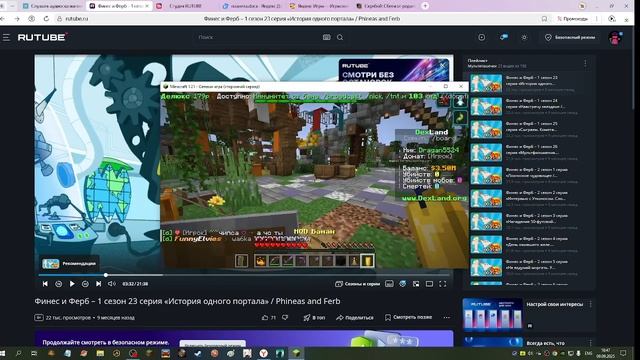640x360 pixels.
Task: Open the RUTUBE hamburger menu
Action: point(6,37)
